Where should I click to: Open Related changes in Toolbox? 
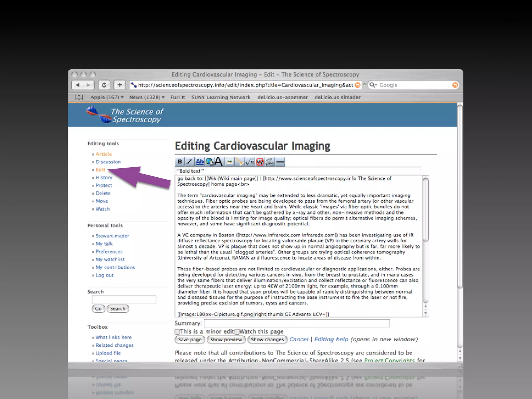pyautogui.click(x=115, y=345)
